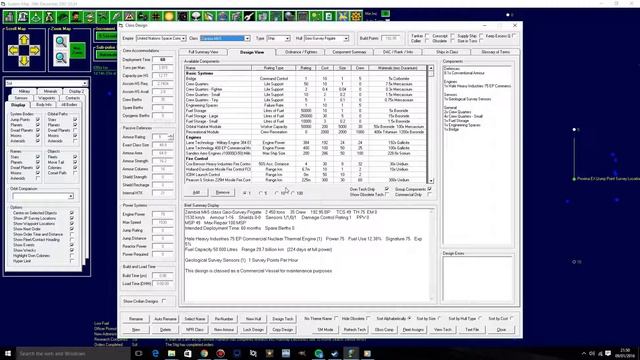
Task: Click the Refresh Tech button
Action: [354, 329]
